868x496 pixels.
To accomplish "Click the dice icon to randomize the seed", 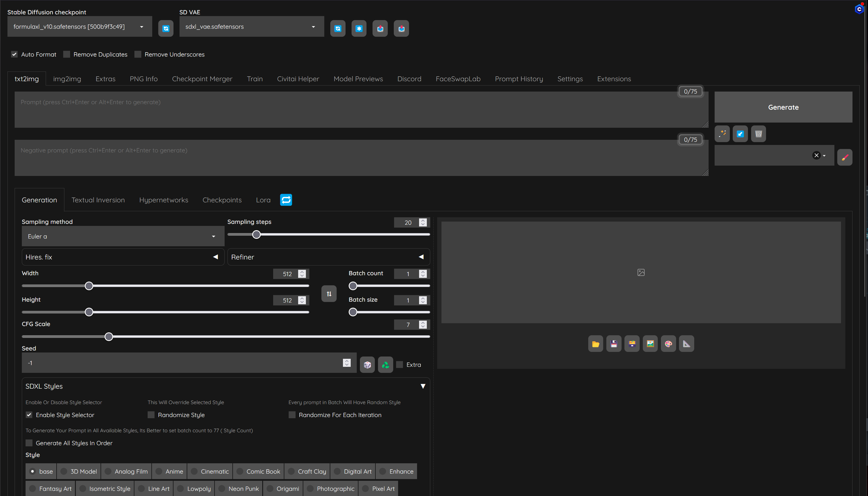I will click(x=367, y=365).
